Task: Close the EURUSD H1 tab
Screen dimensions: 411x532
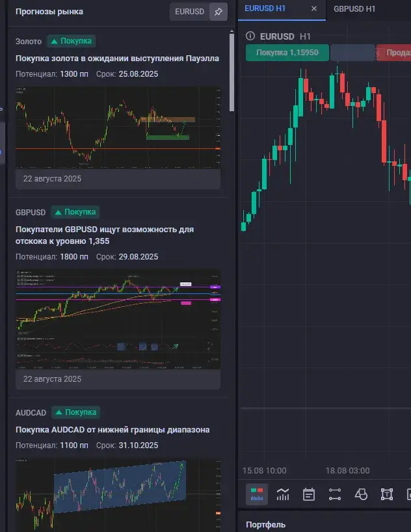Action: [314, 9]
